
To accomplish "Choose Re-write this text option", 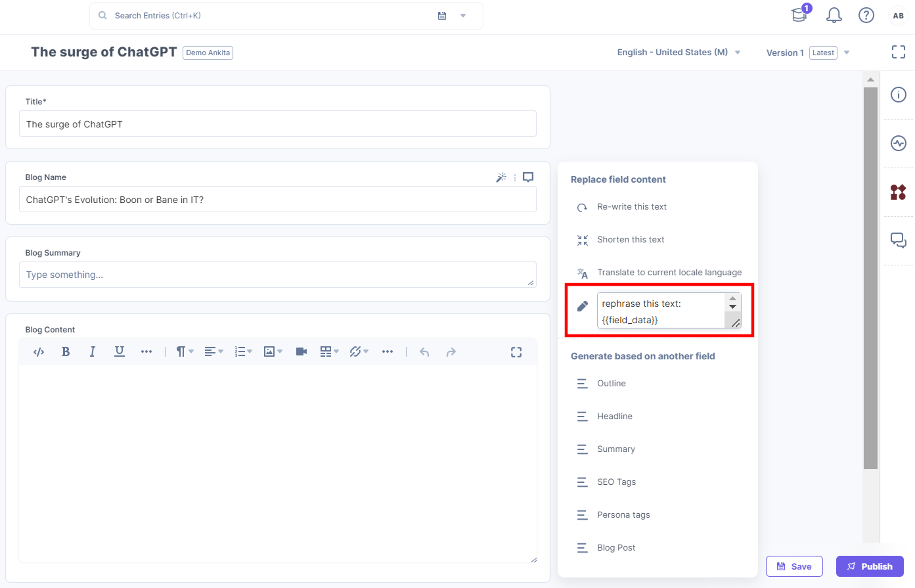I will (631, 207).
